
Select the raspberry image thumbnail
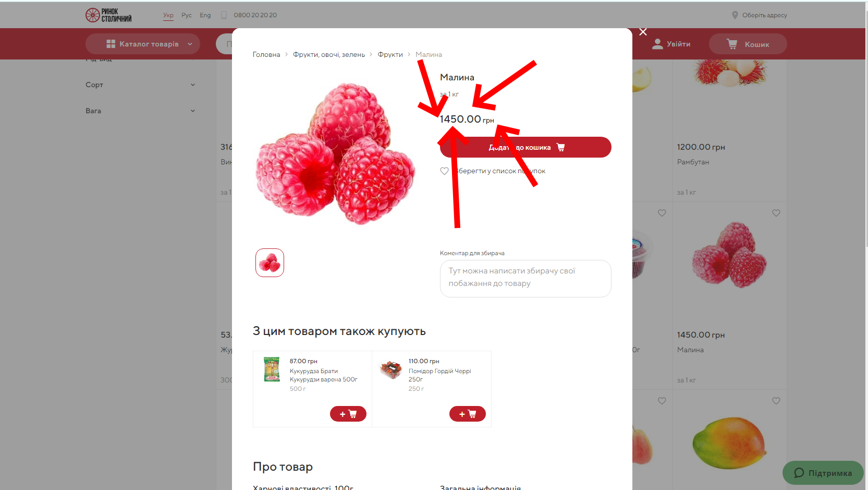click(x=270, y=262)
